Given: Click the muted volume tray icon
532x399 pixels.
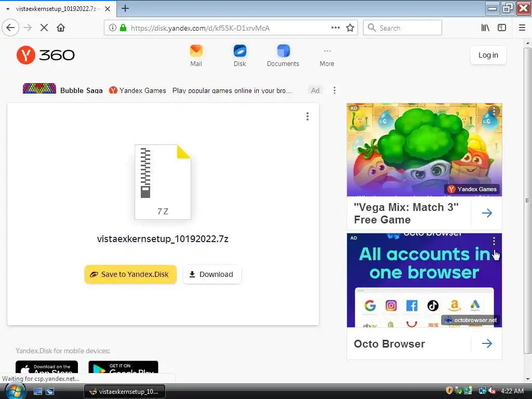Looking at the screenshot, I should pos(492,391).
